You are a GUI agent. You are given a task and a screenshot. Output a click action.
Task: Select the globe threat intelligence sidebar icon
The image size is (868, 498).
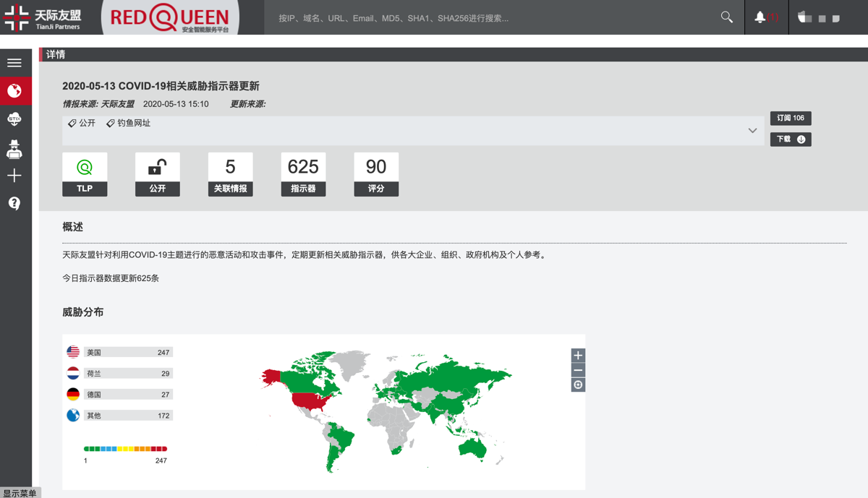[x=15, y=91]
